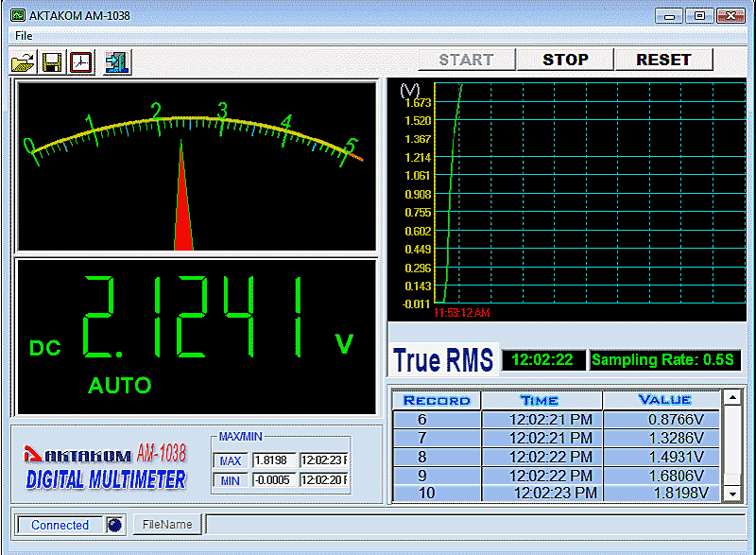Screen dimensions: 756x555
Task: Stop recording with the STOP button
Action: pyautogui.click(x=565, y=60)
